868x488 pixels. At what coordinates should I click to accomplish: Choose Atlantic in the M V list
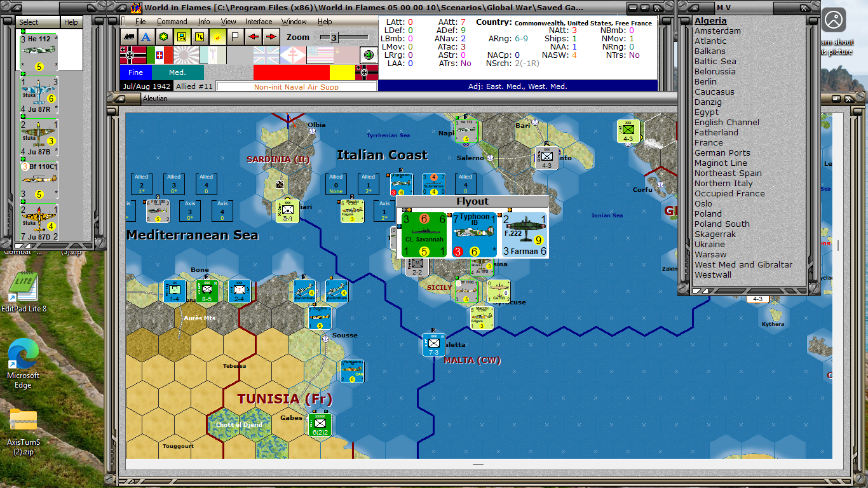[710, 41]
